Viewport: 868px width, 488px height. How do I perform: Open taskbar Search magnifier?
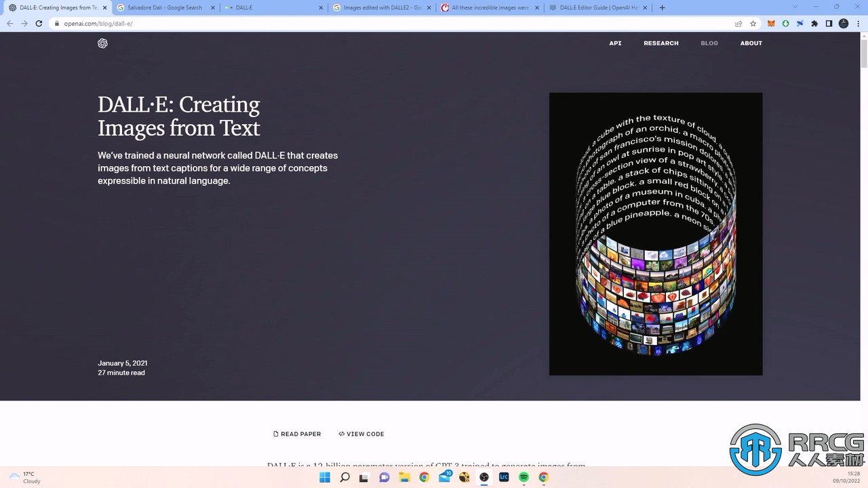[344, 477]
